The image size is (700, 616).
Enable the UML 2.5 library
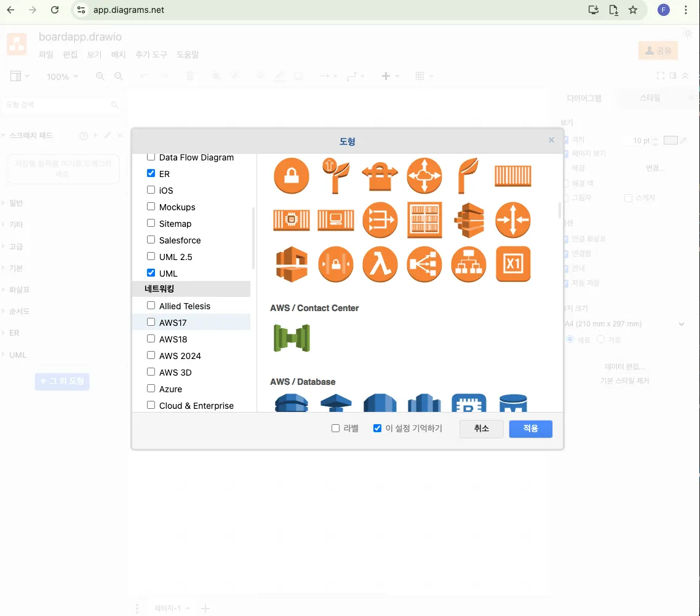[151, 256]
